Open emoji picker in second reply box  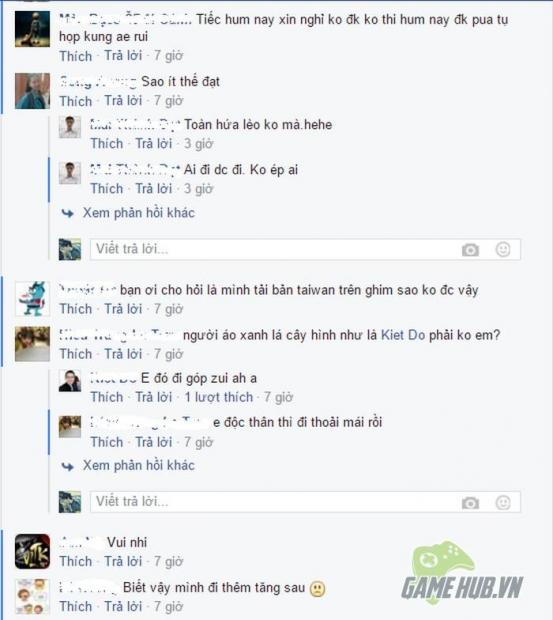point(503,503)
